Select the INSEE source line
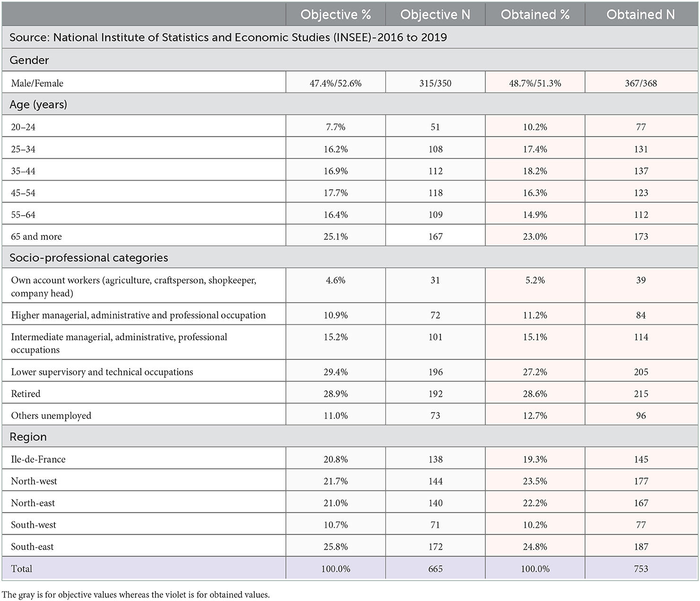 coord(228,37)
